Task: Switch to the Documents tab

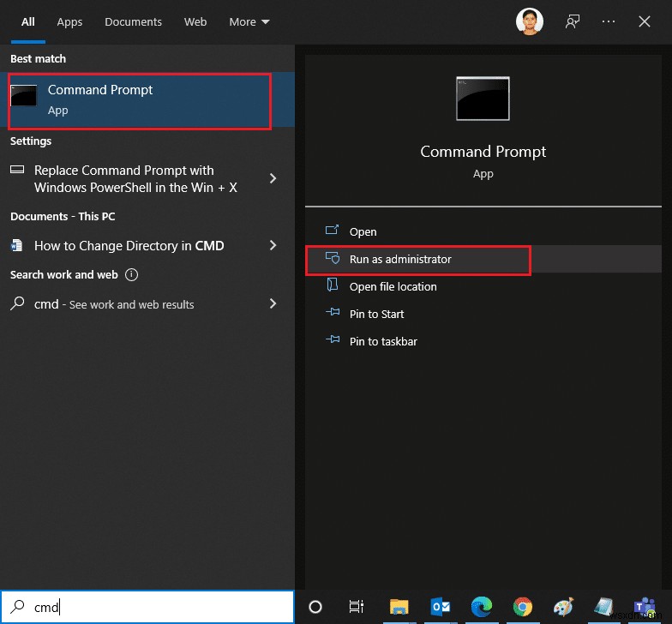Action: 135,21
